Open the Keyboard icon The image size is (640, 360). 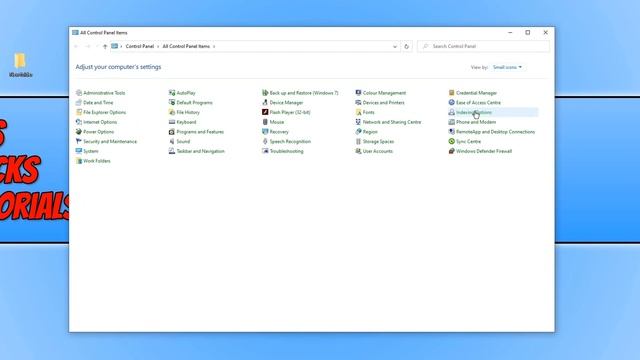(x=172, y=122)
